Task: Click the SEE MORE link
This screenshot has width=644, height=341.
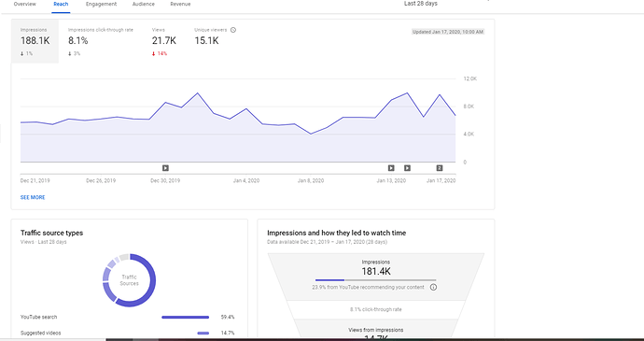Action: (x=33, y=197)
